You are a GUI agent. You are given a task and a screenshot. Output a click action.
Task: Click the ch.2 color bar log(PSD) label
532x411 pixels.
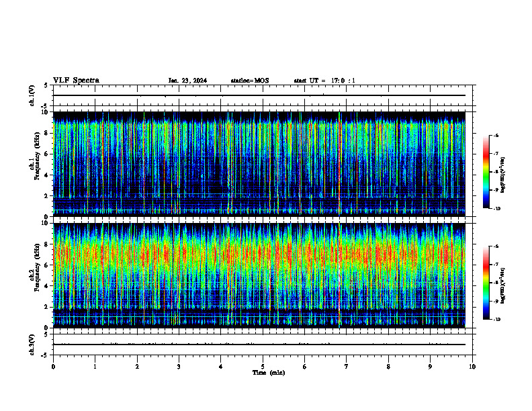[x=503, y=285]
